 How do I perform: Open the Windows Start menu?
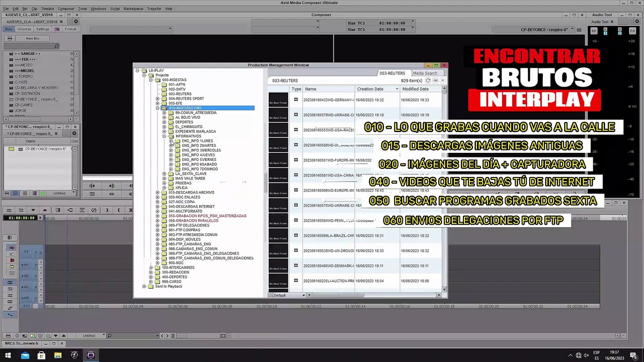coord(8,355)
